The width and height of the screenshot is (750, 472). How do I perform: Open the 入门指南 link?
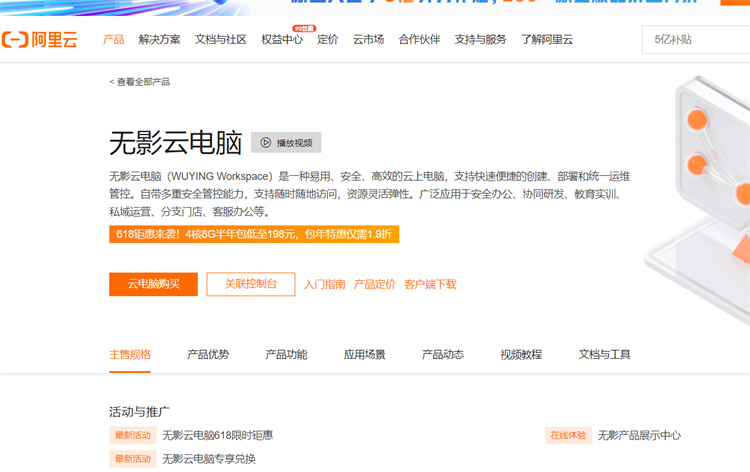pyautogui.click(x=325, y=285)
